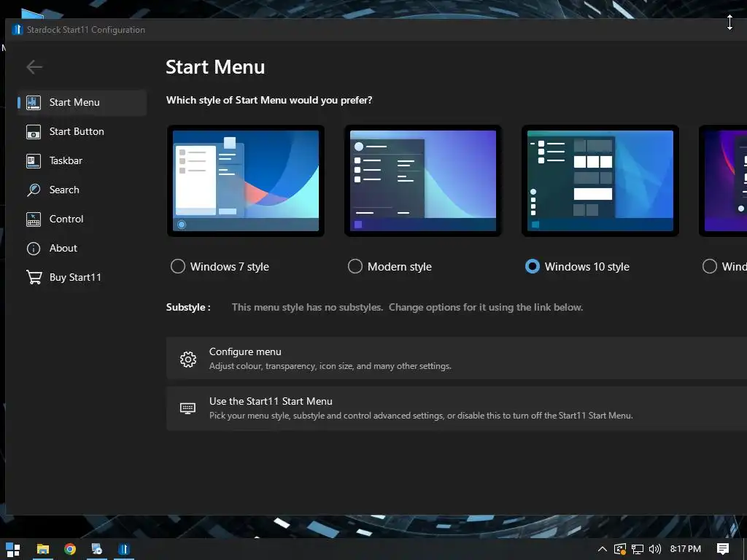Open Use the Start11 Start Menu row
This screenshot has height=560, width=747.
tap(457, 408)
